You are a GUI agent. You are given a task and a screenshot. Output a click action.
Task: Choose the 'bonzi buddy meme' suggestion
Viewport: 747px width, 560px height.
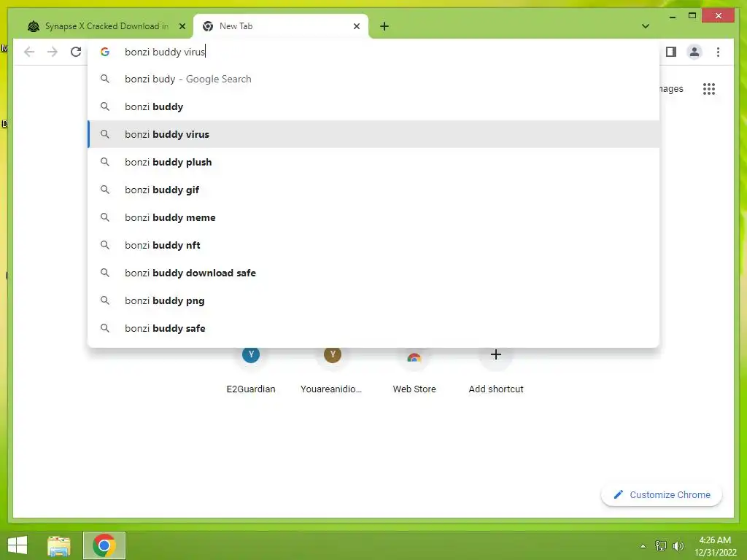[373, 217]
